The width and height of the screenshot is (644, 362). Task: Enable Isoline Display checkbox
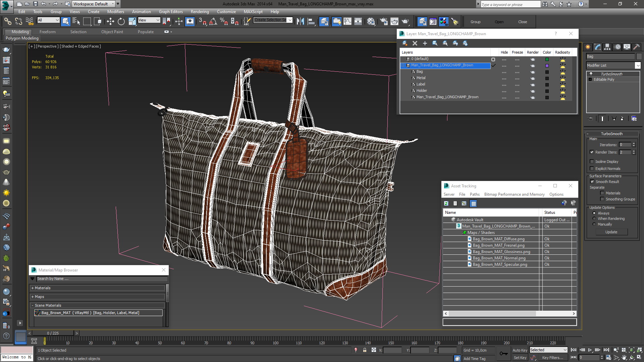592,162
